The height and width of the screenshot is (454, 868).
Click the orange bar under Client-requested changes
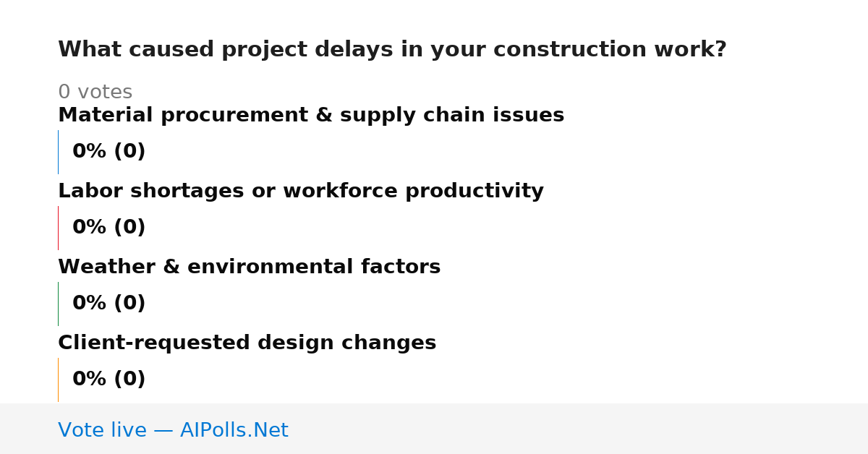[58, 380]
